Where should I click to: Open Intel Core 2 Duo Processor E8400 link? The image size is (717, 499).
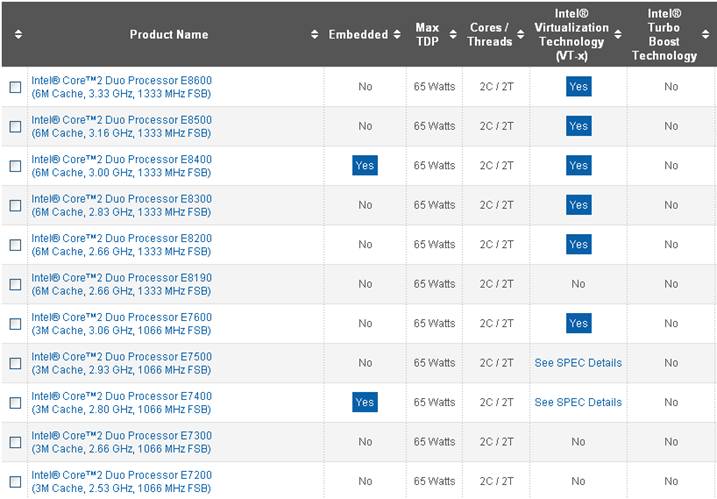[122, 166]
